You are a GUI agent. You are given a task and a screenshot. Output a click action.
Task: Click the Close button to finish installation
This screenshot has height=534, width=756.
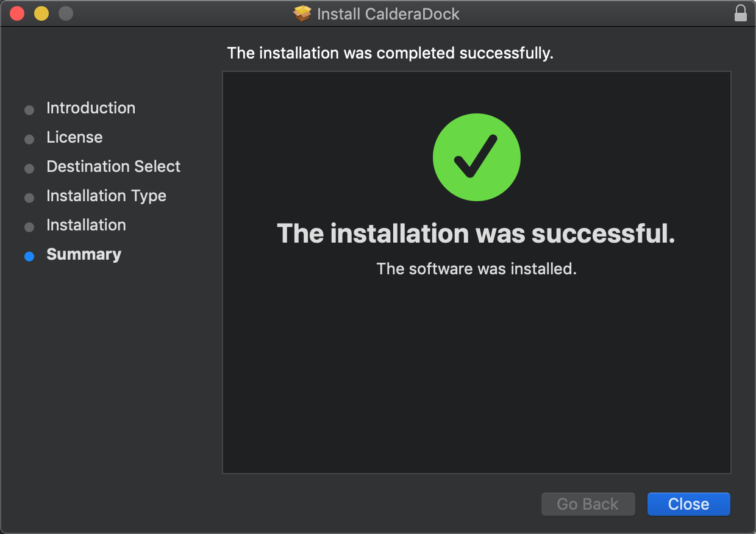click(688, 504)
